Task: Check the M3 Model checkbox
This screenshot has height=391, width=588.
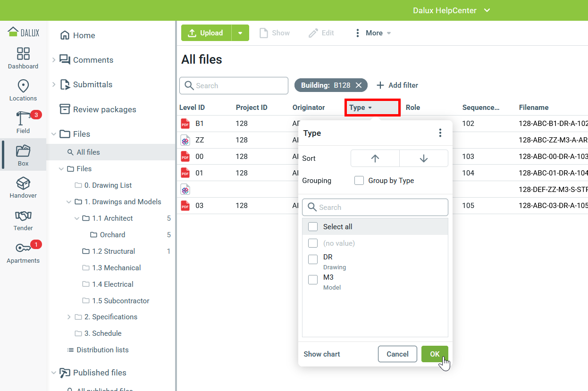Action: coord(313,280)
